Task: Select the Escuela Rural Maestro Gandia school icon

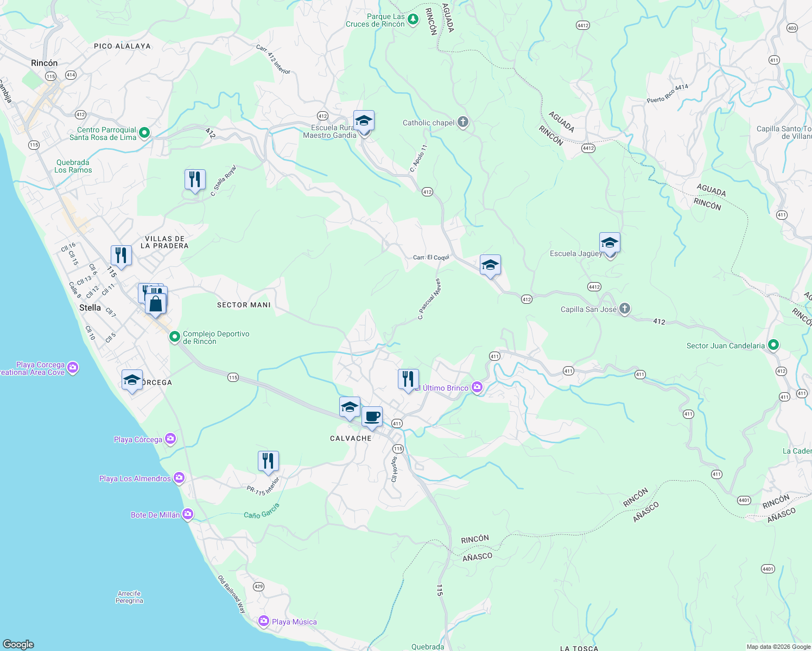Action: point(363,120)
